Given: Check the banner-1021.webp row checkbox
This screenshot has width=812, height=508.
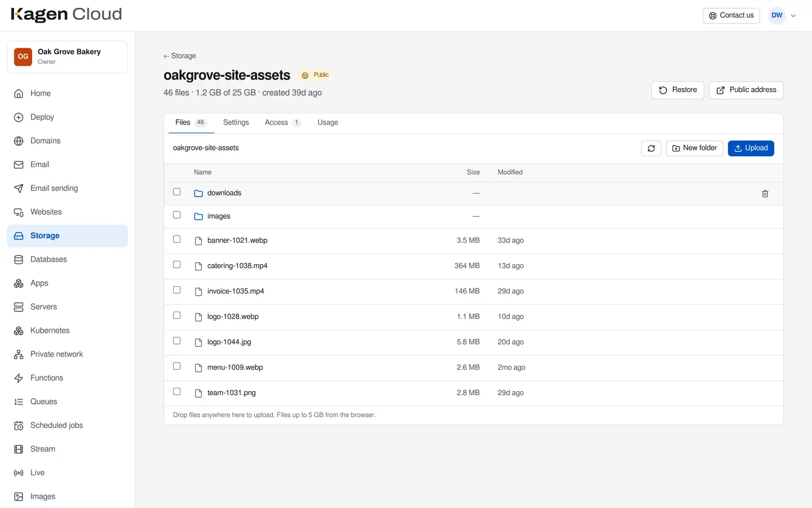Looking at the screenshot, I should coord(176,239).
